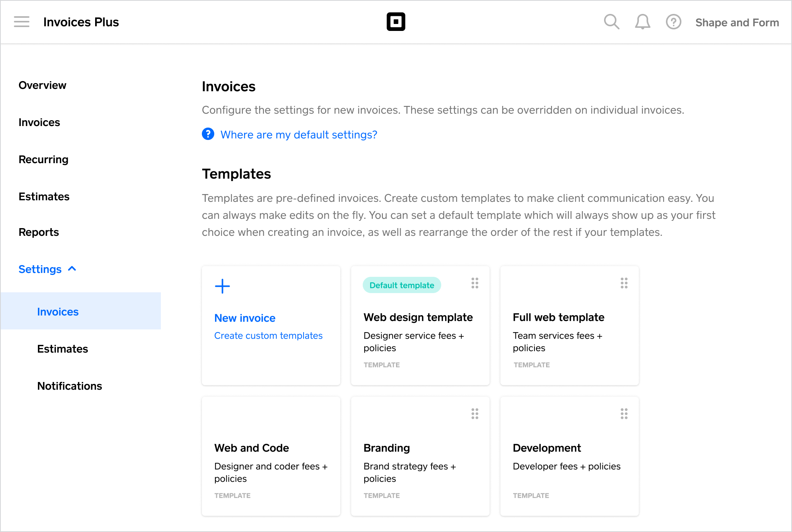Click the blue help icon beside default settings question
Screen dimensions: 792x532
pyautogui.click(x=208, y=134)
